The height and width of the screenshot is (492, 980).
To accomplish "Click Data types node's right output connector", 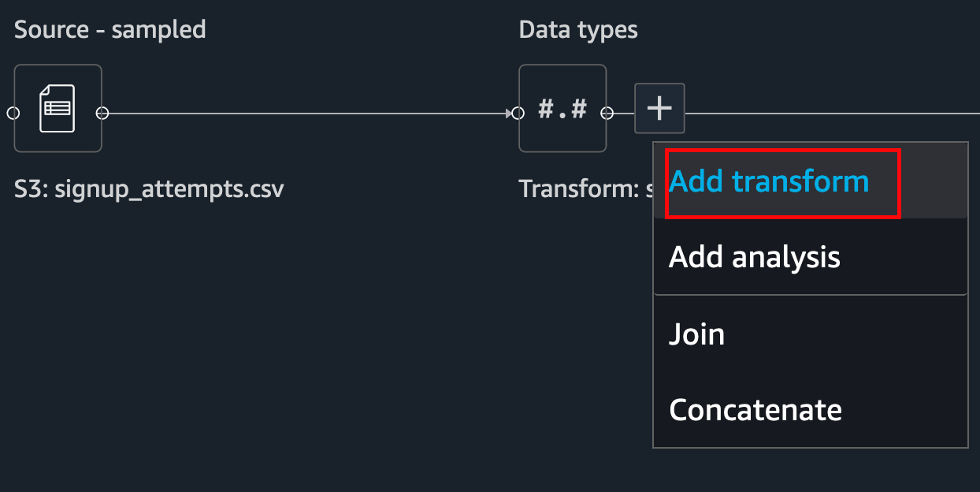I will (x=607, y=113).
